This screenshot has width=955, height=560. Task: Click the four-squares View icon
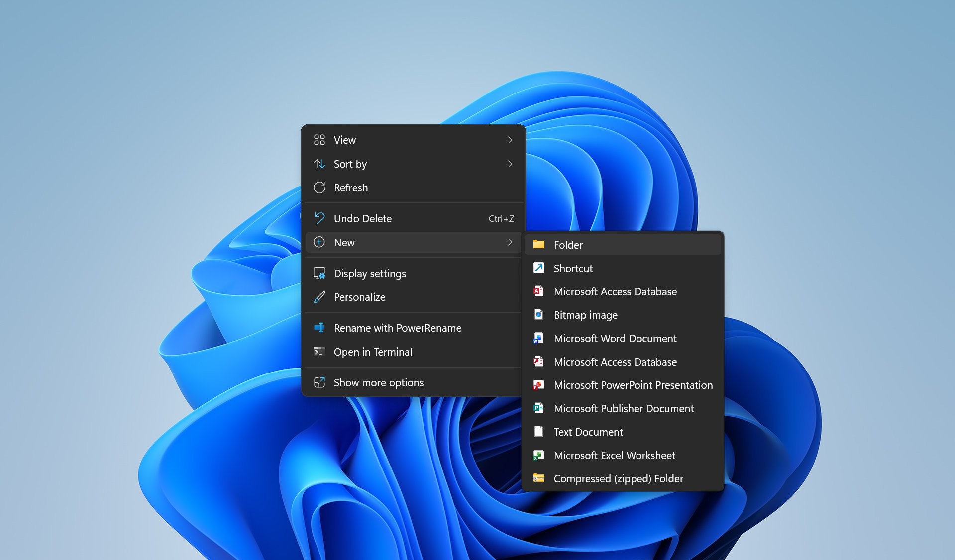(319, 140)
